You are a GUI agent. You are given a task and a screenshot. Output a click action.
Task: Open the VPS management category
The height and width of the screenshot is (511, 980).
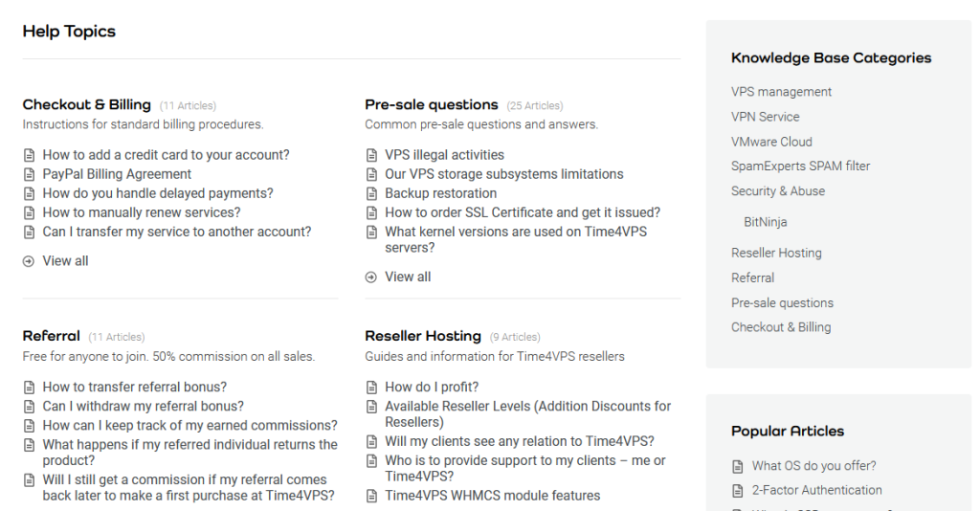click(x=781, y=92)
